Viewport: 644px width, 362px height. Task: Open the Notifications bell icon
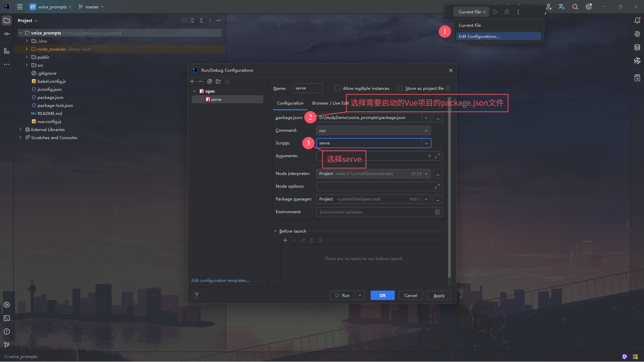637,20
